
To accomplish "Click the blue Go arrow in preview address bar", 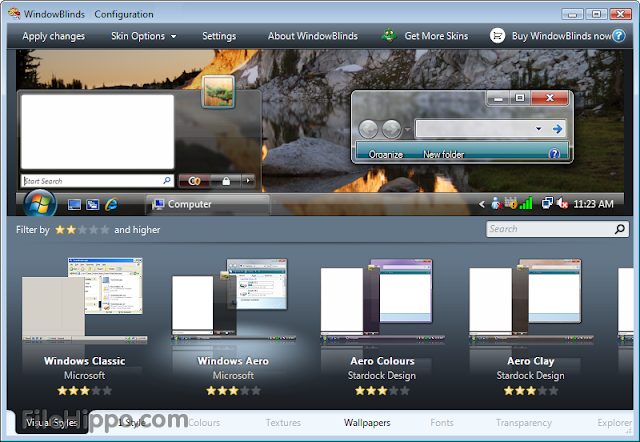I will pos(557,129).
